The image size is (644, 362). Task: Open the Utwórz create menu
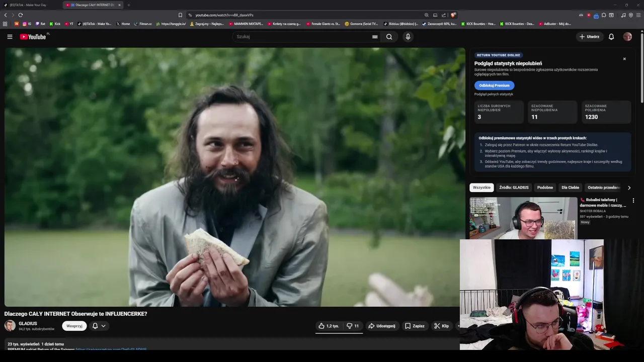590,37
